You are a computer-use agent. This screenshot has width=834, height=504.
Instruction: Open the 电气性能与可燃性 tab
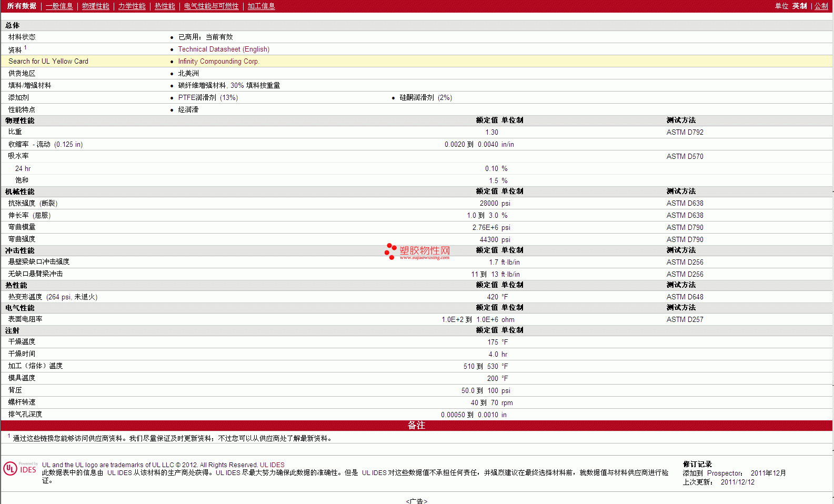(211, 6)
